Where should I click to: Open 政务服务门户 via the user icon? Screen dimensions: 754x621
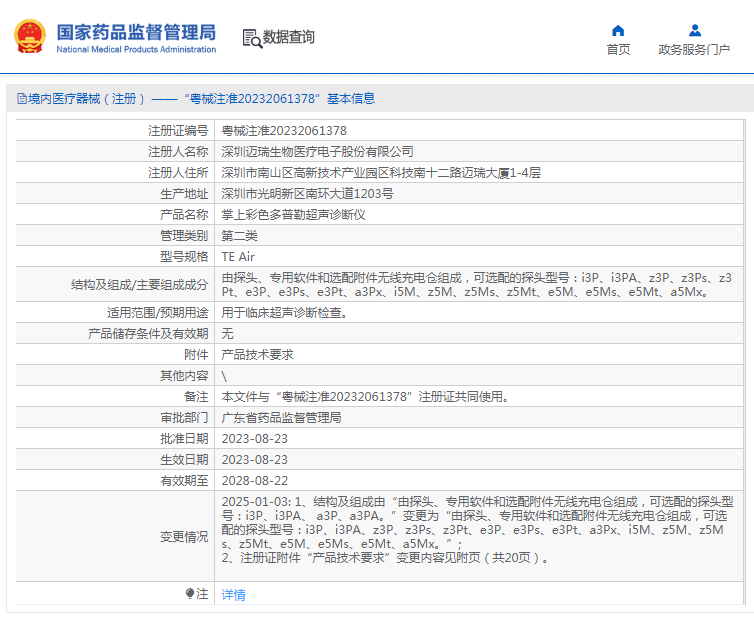pos(694,31)
